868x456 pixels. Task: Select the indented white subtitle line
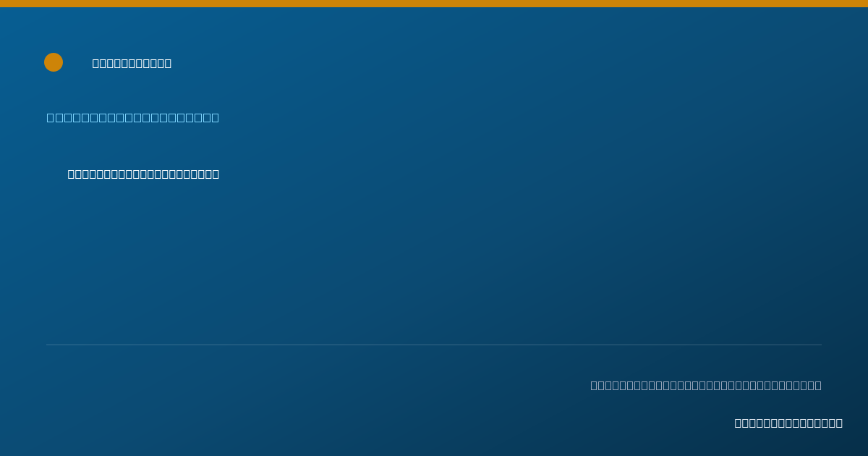coord(143,174)
